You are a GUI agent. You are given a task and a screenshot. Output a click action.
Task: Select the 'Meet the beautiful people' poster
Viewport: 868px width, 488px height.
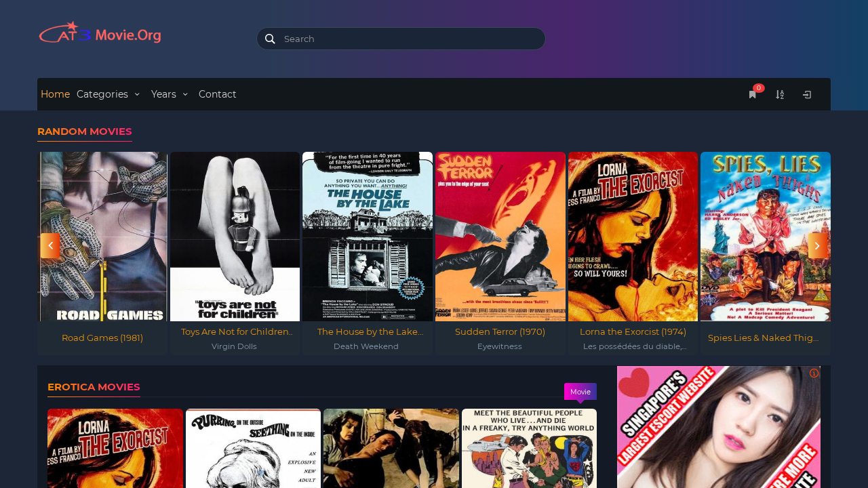529,448
